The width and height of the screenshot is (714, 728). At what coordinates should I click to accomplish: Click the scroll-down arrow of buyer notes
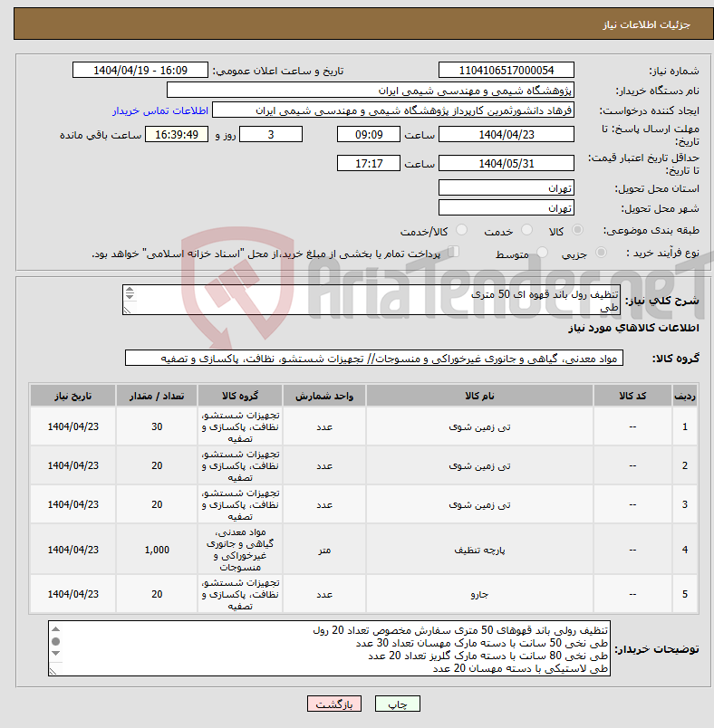coord(56,654)
